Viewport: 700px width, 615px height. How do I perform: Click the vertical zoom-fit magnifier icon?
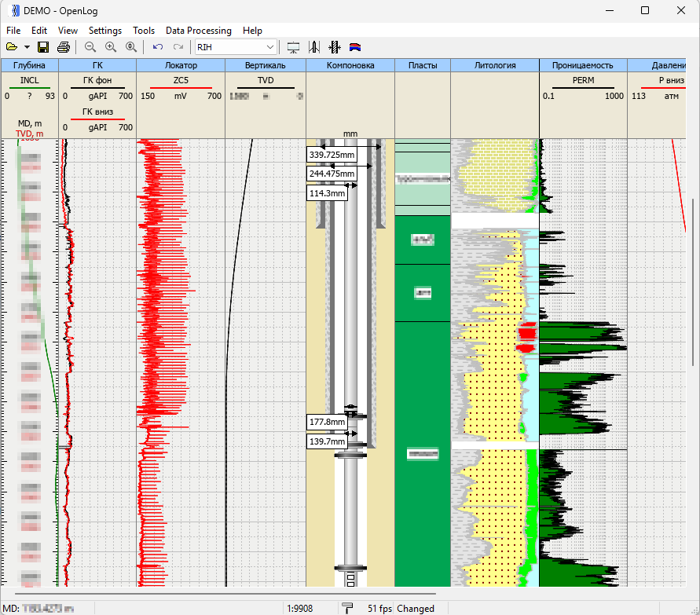tap(131, 47)
